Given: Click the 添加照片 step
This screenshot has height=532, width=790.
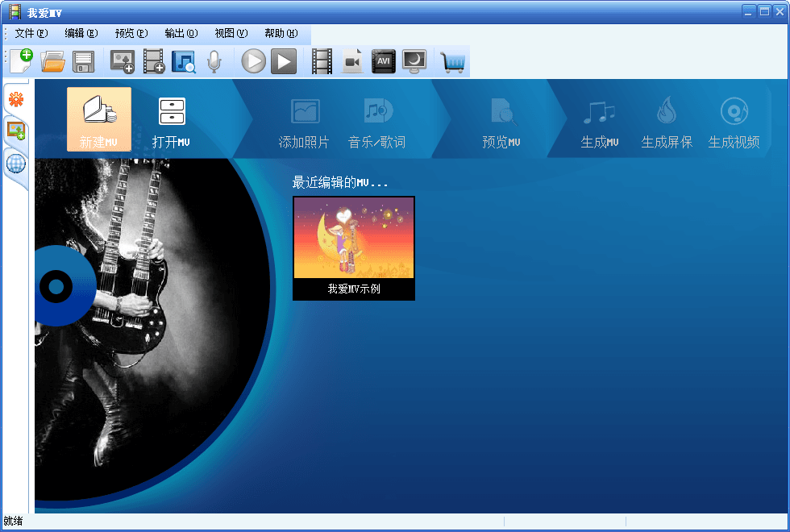Looking at the screenshot, I should point(304,123).
